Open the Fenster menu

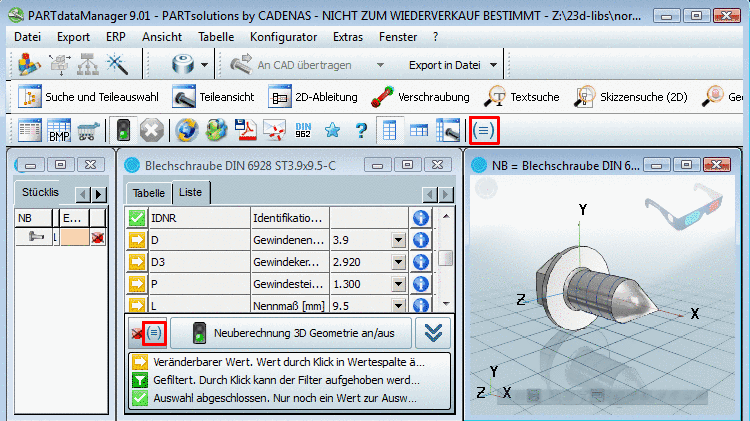398,37
